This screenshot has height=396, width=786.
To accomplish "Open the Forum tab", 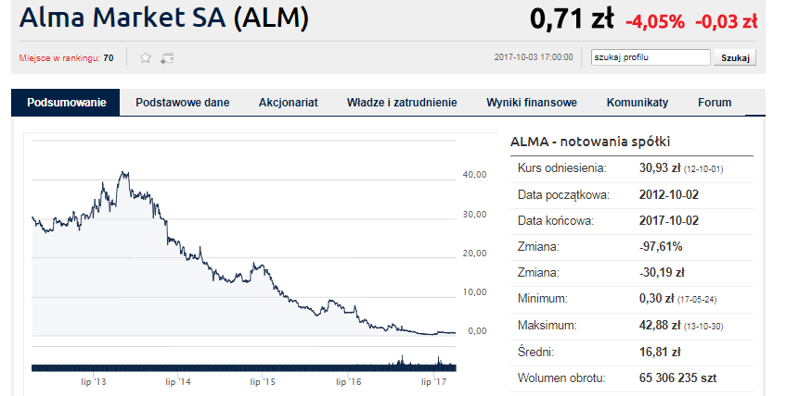I will pos(714,103).
